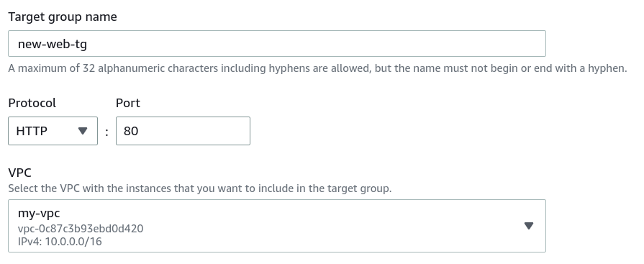The width and height of the screenshot is (644, 264).
Task: Click the Target group name label
Action: click(x=63, y=17)
